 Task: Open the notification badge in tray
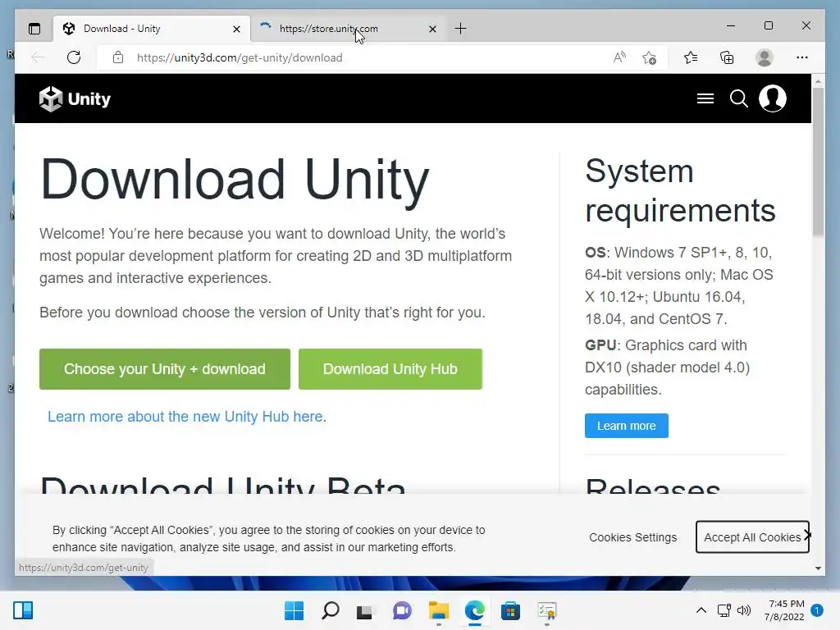pyautogui.click(x=817, y=610)
